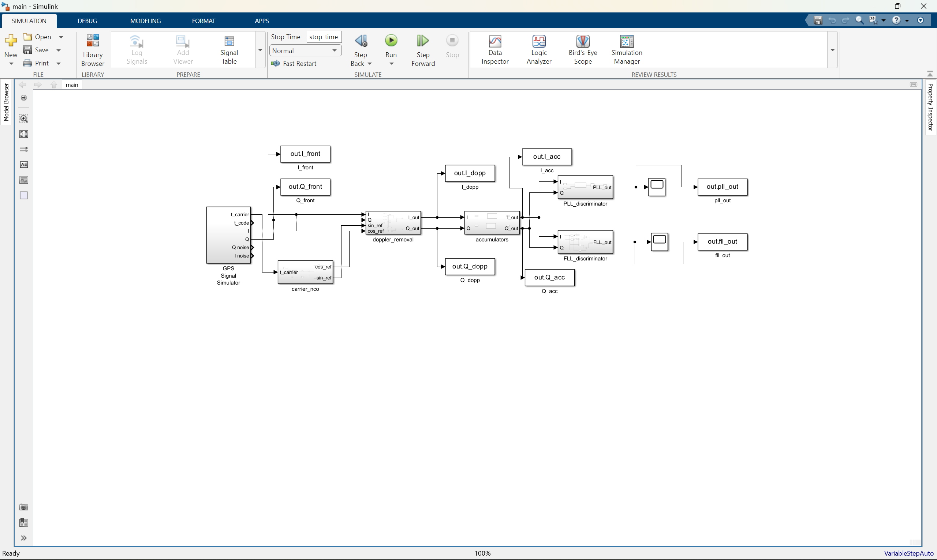This screenshot has height=560, width=937.
Task: Open the Help question mark icon
Action: point(896,20)
